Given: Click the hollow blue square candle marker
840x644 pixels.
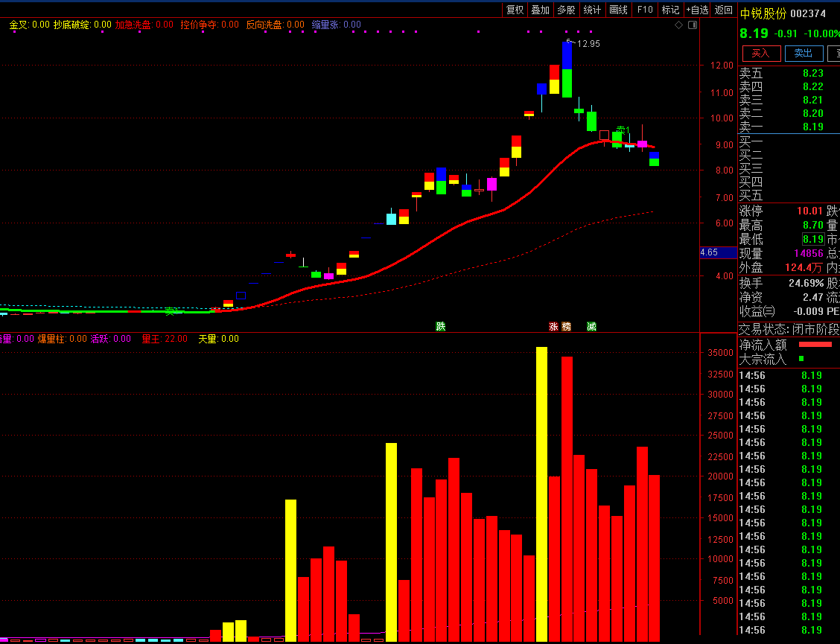Looking at the screenshot, I should [x=241, y=296].
